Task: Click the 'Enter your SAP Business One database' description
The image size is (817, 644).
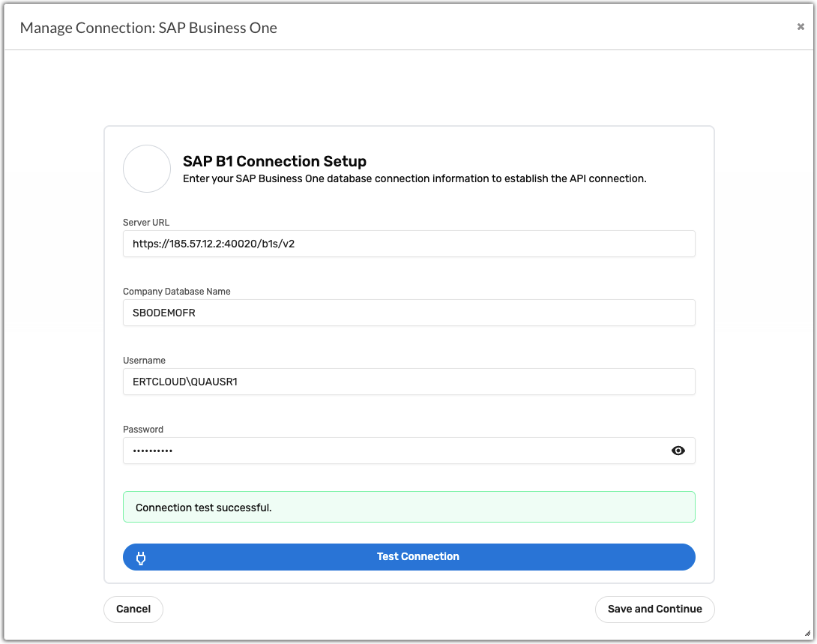Action: tap(414, 178)
